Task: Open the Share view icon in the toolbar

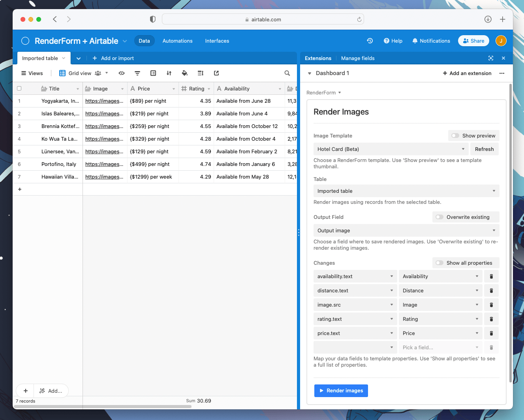Action: 216,73
